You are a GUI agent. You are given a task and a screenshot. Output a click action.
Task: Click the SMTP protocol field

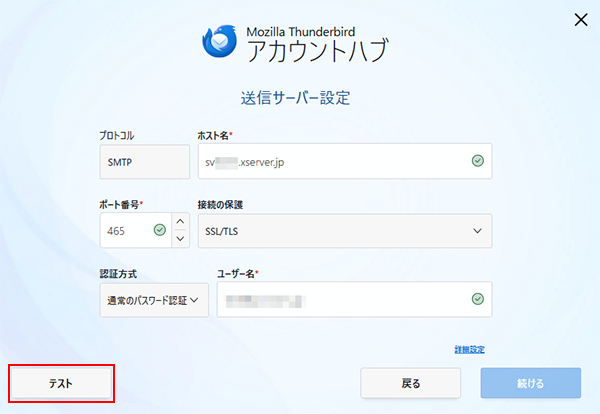click(x=145, y=161)
